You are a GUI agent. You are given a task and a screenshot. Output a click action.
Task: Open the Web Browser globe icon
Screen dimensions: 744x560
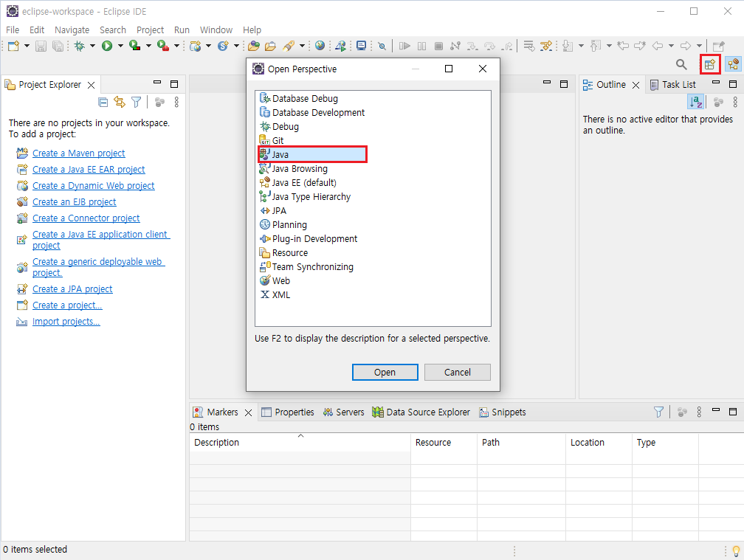click(x=320, y=46)
